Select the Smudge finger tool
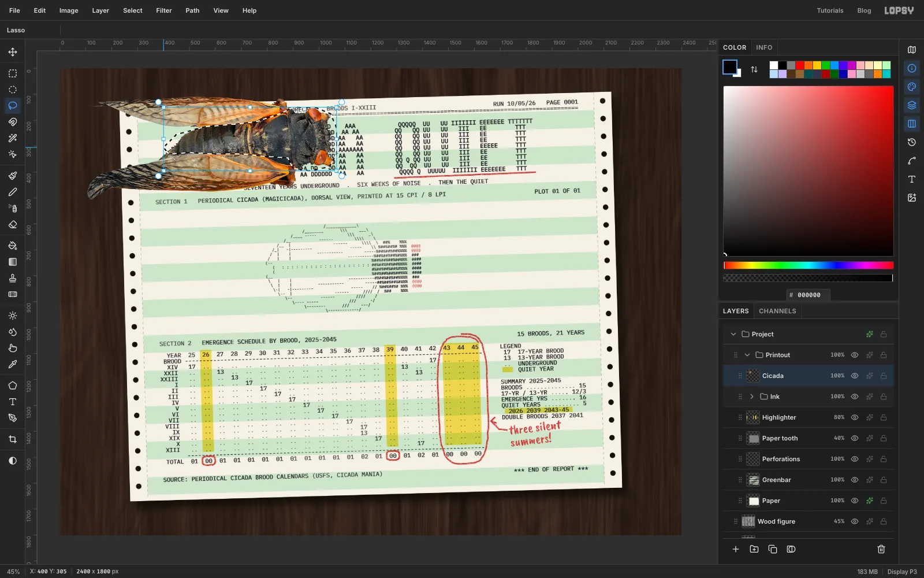 pos(13,348)
